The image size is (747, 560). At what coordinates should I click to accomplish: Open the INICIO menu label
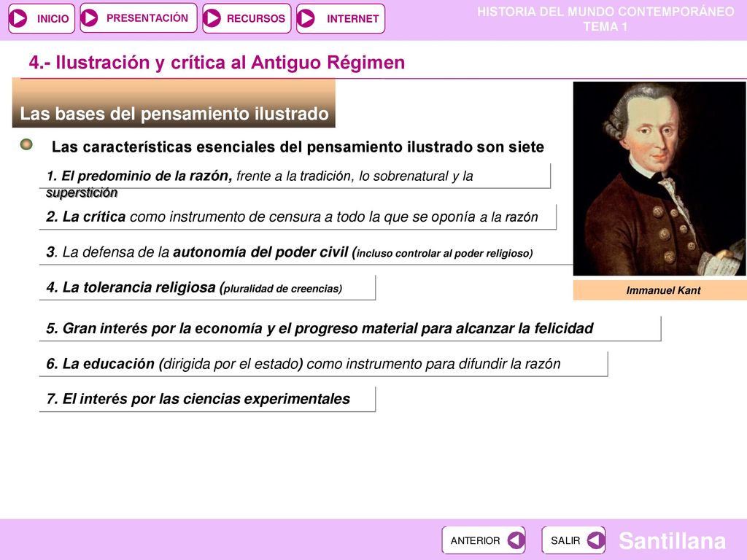[53, 18]
